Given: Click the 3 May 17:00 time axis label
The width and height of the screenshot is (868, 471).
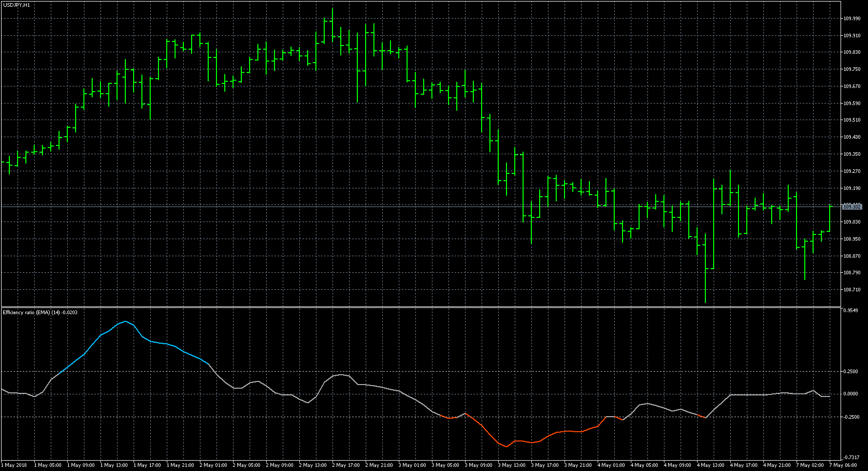Looking at the screenshot, I should [x=545, y=465].
